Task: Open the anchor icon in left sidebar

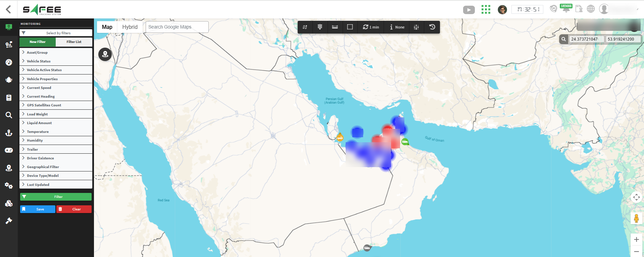Action: click(x=9, y=133)
